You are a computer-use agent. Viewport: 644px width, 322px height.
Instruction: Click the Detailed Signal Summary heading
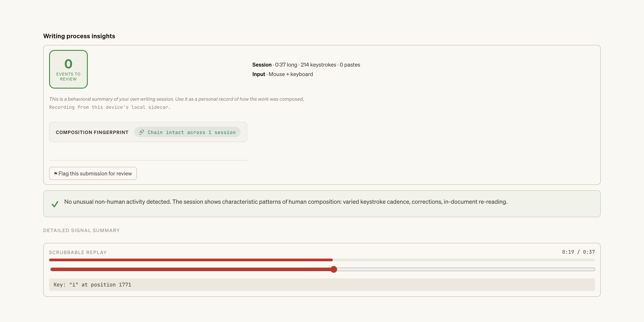(x=82, y=230)
